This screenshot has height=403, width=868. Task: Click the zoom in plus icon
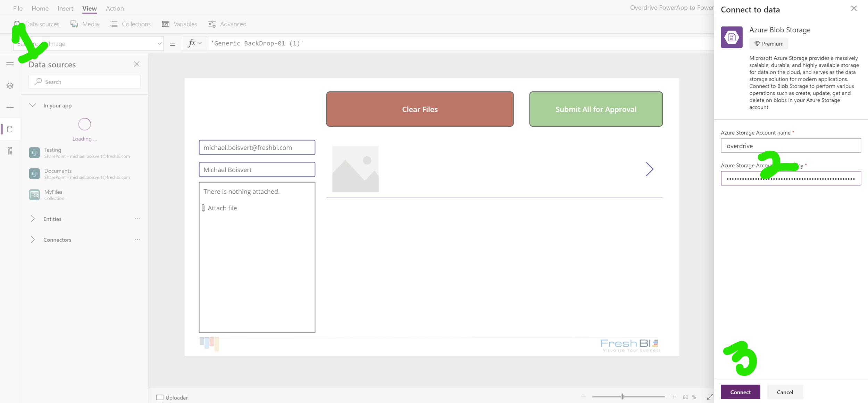point(674,397)
